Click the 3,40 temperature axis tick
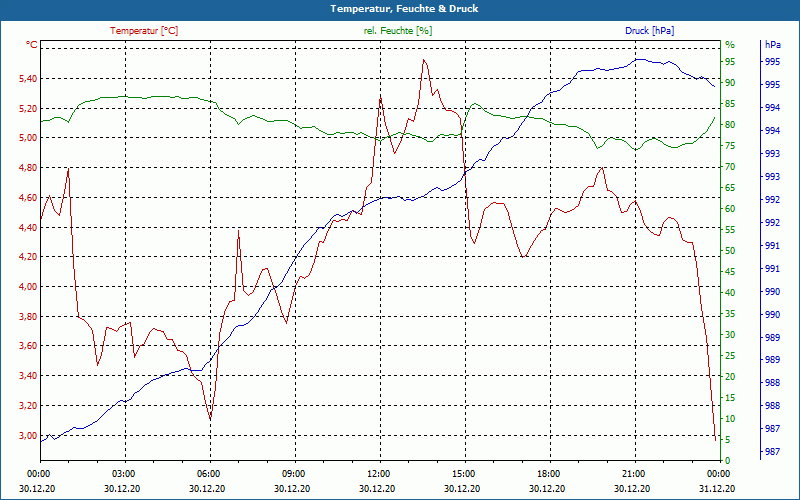Image resolution: width=800 pixels, height=500 pixels. 28,376
